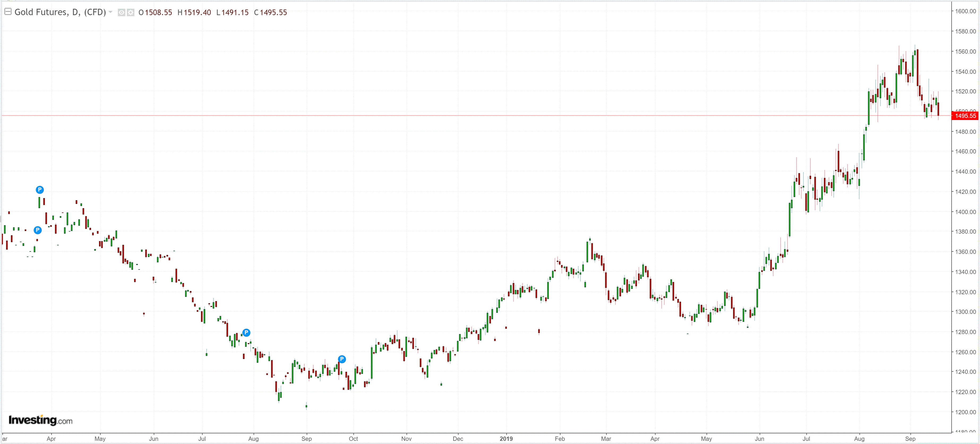The image size is (980, 444).
Task: Collapse the Gold Futures legend box
Action: pyautogui.click(x=8, y=12)
